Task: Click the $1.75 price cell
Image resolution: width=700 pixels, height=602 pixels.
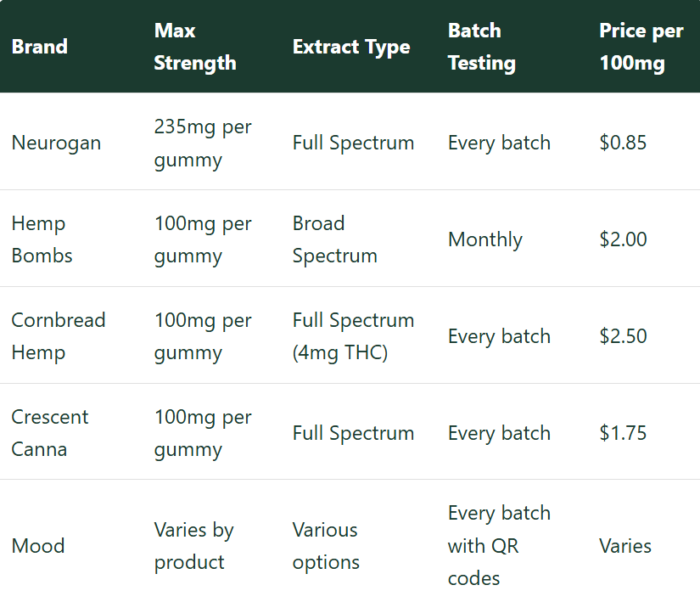Action: [623, 433]
